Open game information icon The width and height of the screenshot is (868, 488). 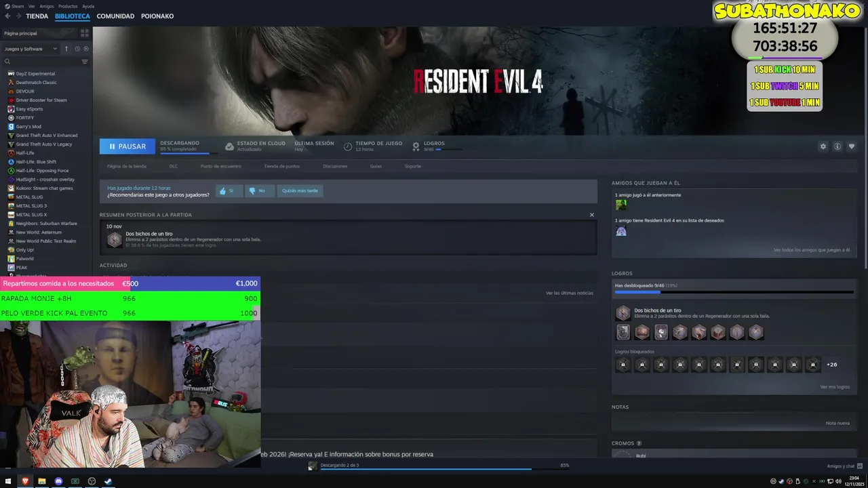coord(837,146)
